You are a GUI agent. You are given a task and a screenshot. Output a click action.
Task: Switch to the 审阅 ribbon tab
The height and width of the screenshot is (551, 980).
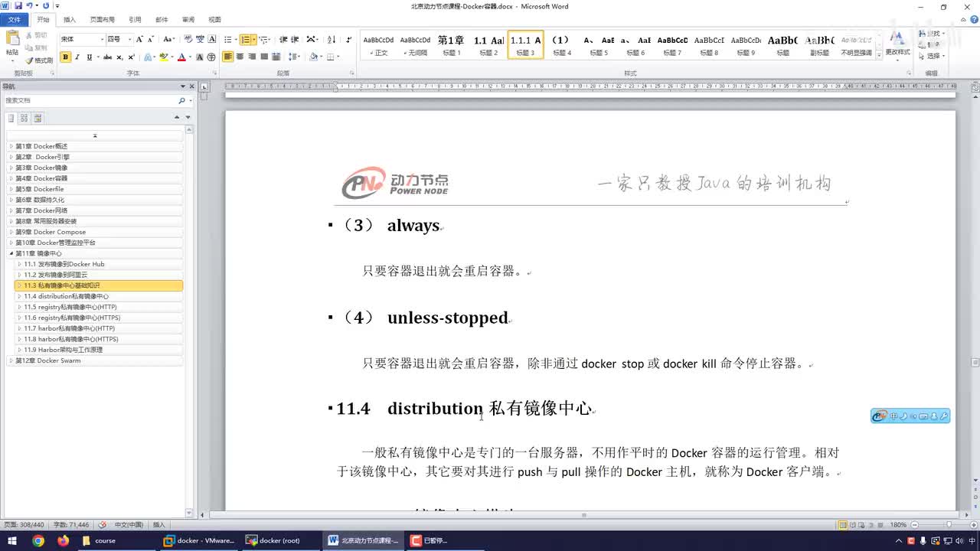tap(188, 20)
